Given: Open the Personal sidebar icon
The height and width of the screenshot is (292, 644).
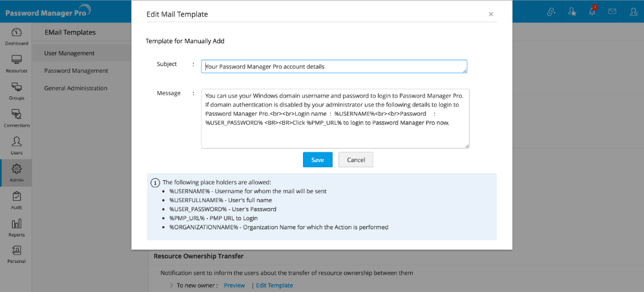Looking at the screenshot, I should click(x=17, y=254).
